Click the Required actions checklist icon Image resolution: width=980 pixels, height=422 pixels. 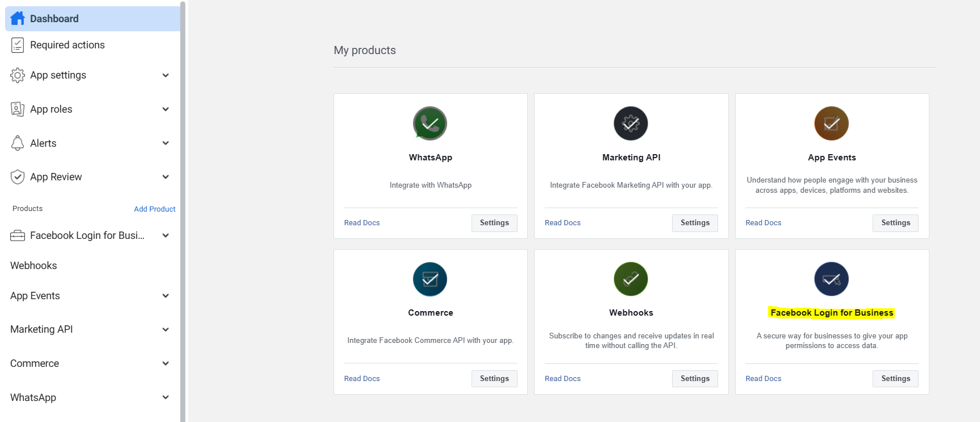tap(18, 45)
